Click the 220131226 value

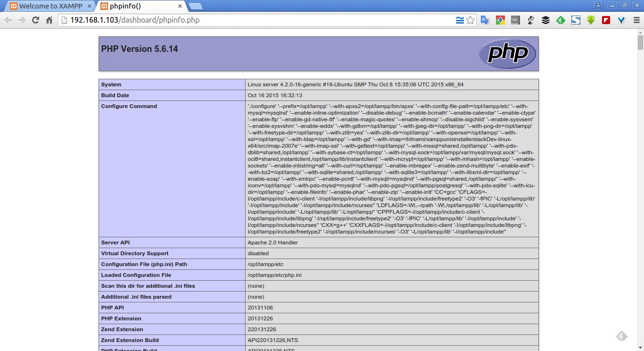(x=262, y=329)
